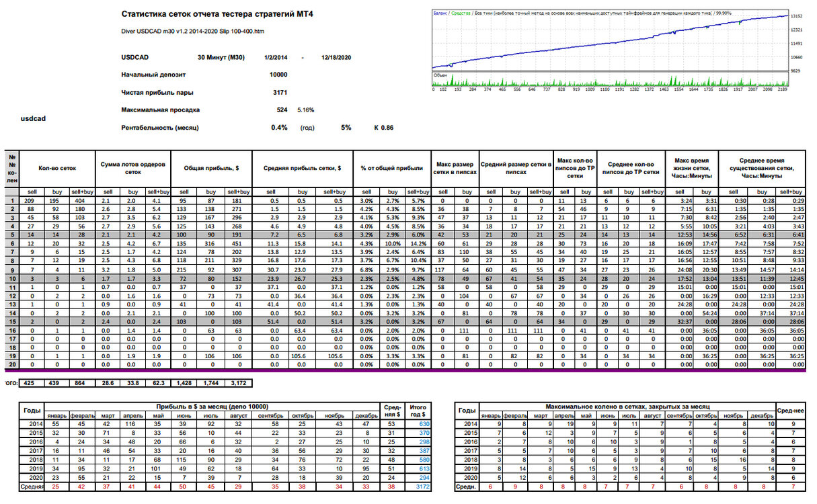The height and width of the screenshot is (504, 817).
Task: Select the net profit value '3171'
Action: 280,92
